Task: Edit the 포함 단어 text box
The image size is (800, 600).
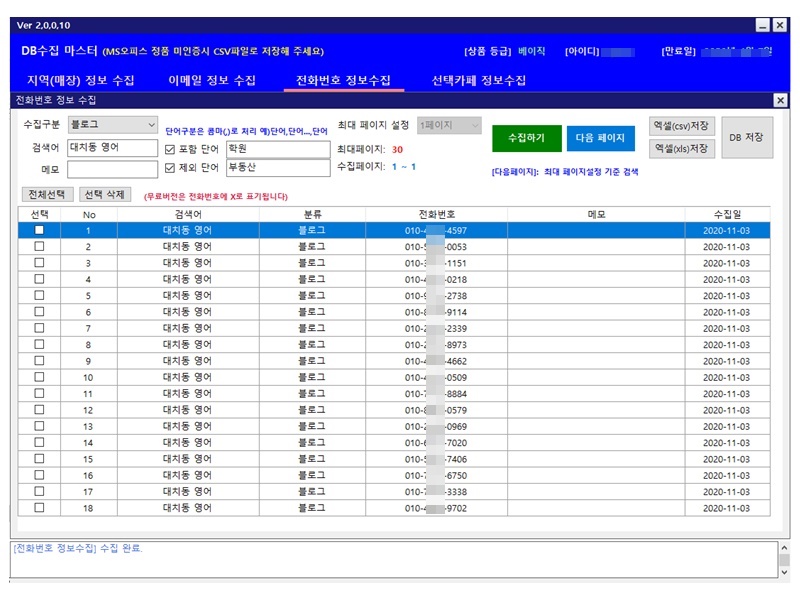Action: pyautogui.click(x=278, y=149)
